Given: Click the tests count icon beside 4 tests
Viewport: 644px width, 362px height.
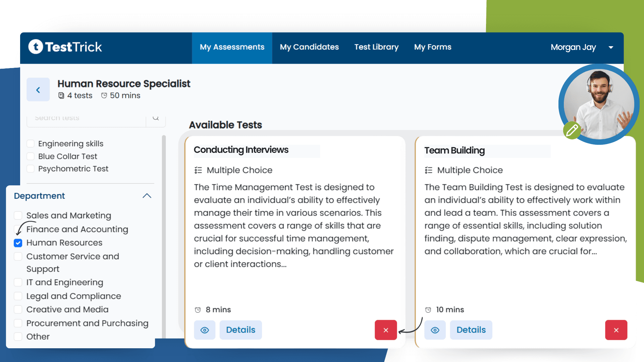Looking at the screenshot, I should pyautogui.click(x=61, y=96).
